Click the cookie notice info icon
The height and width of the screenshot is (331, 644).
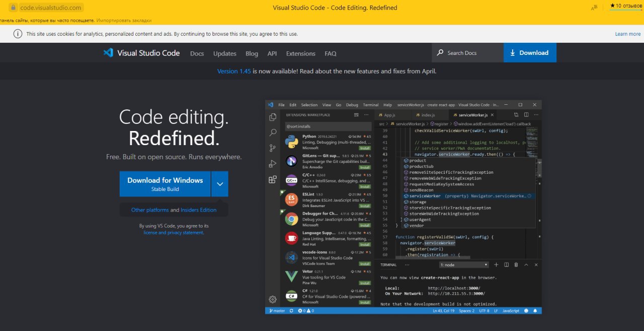[18, 34]
